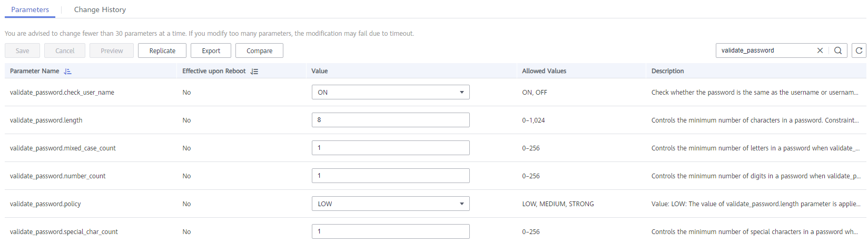The height and width of the screenshot is (243, 868).
Task: Click the special_char_count value input
Action: tap(390, 231)
